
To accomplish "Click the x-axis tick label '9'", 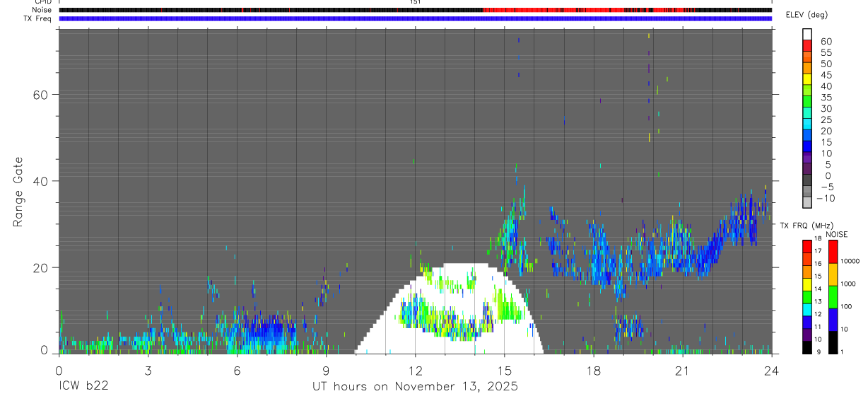I will (326, 370).
